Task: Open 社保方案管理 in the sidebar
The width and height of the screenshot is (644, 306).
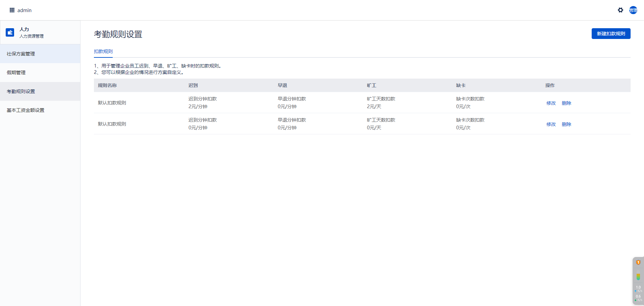Action: pos(21,54)
